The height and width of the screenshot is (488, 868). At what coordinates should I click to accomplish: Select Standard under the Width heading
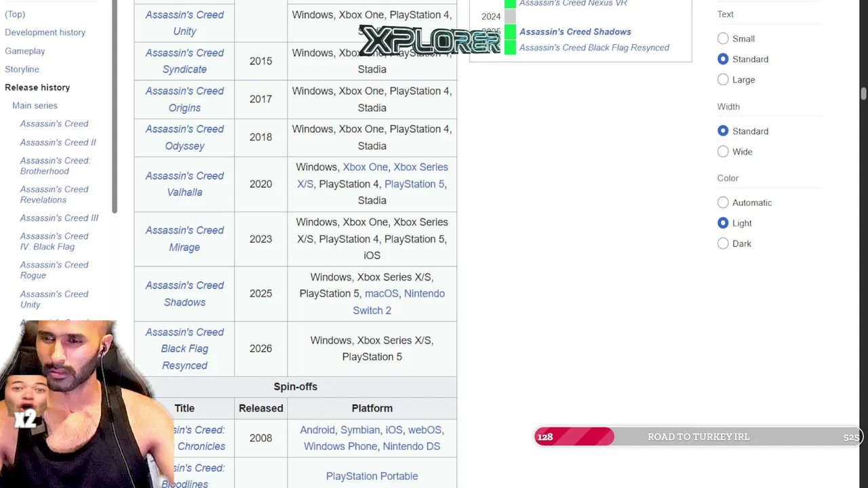pos(723,131)
